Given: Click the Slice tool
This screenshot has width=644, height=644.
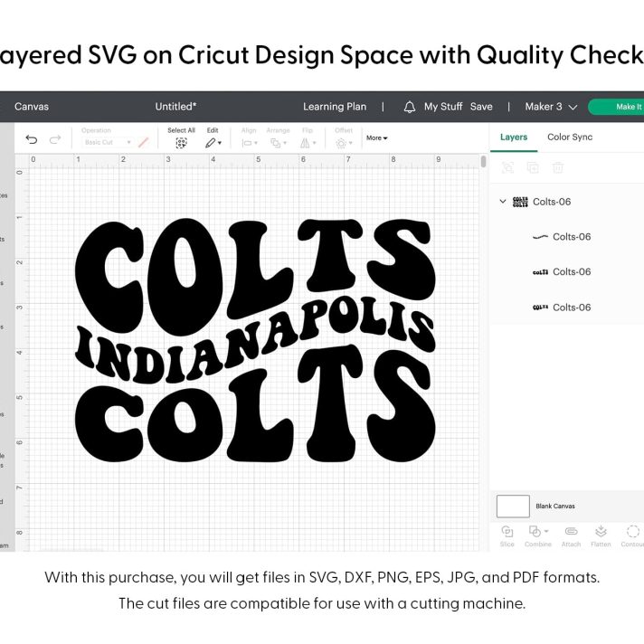Looking at the screenshot, I should 507,535.
